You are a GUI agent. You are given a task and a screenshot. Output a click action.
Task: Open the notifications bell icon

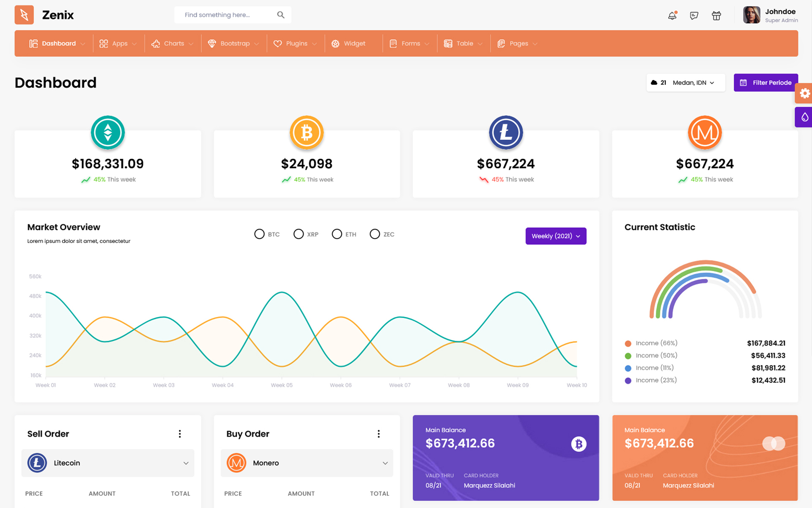coord(672,16)
